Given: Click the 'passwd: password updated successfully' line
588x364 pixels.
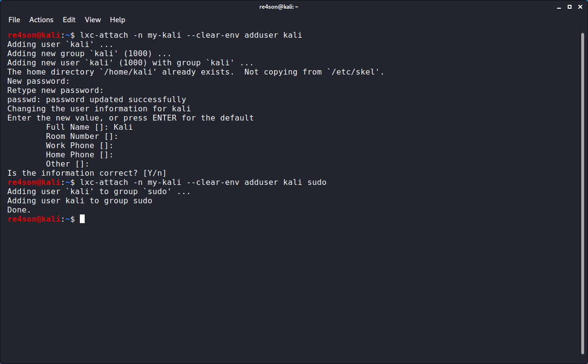Looking at the screenshot, I should [x=96, y=100].
